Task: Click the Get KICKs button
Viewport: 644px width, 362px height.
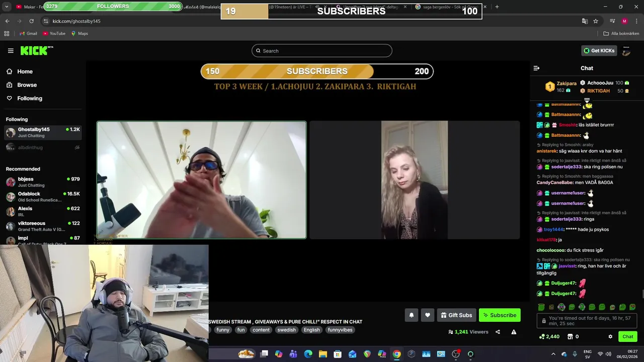Action: (x=599, y=51)
